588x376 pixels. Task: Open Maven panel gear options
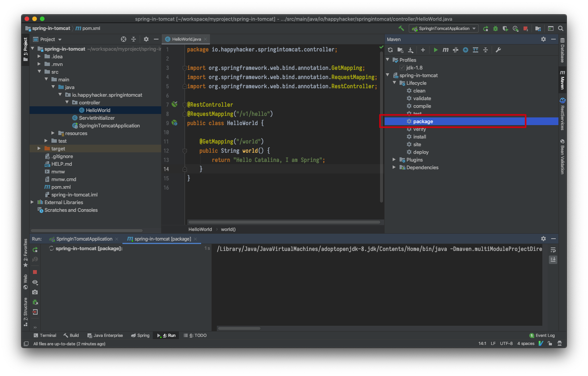543,39
